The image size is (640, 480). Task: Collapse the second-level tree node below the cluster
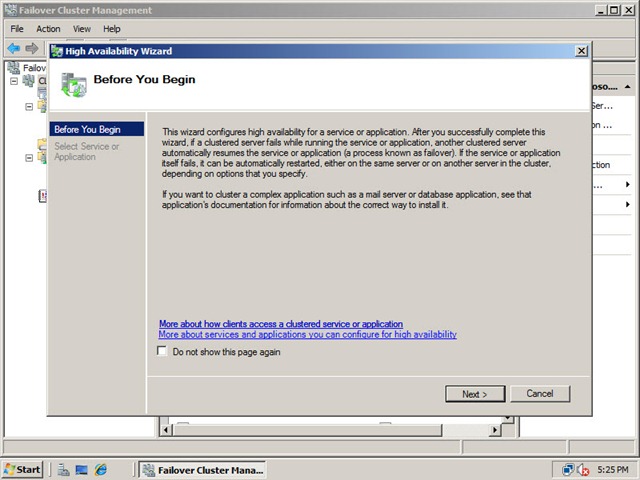[29, 107]
